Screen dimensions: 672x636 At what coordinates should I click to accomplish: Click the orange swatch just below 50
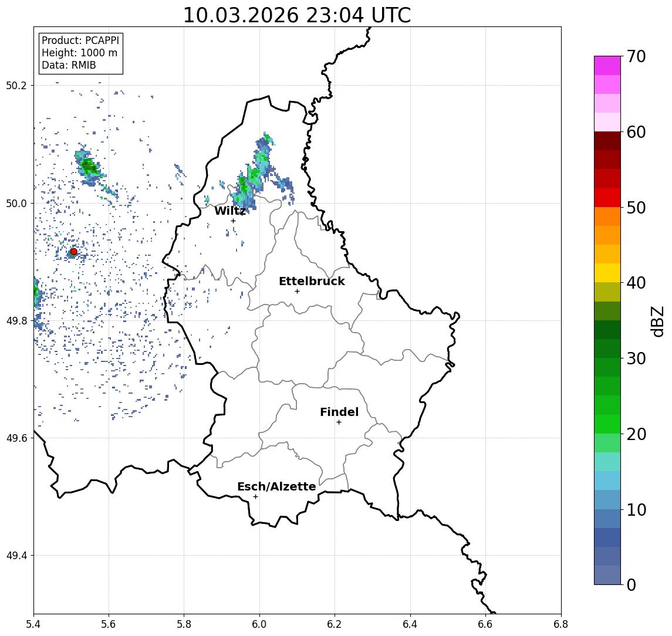607,217
